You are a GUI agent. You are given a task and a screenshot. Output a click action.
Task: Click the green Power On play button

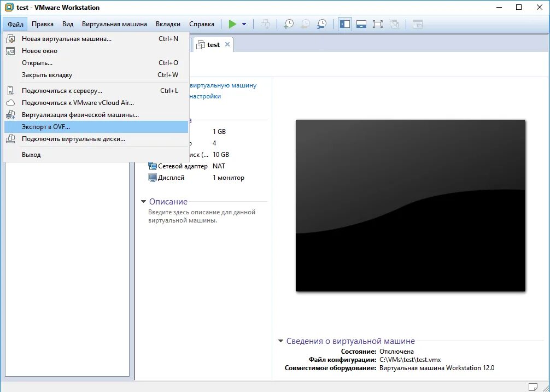pyautogui.click(x=232, y=24)
